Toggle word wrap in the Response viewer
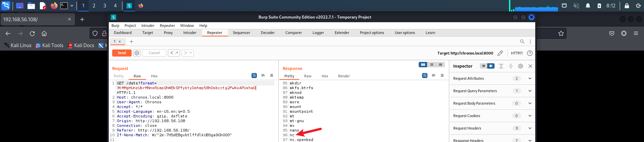The height and width of the screenshot is (142, 644). tap(425, 75)
